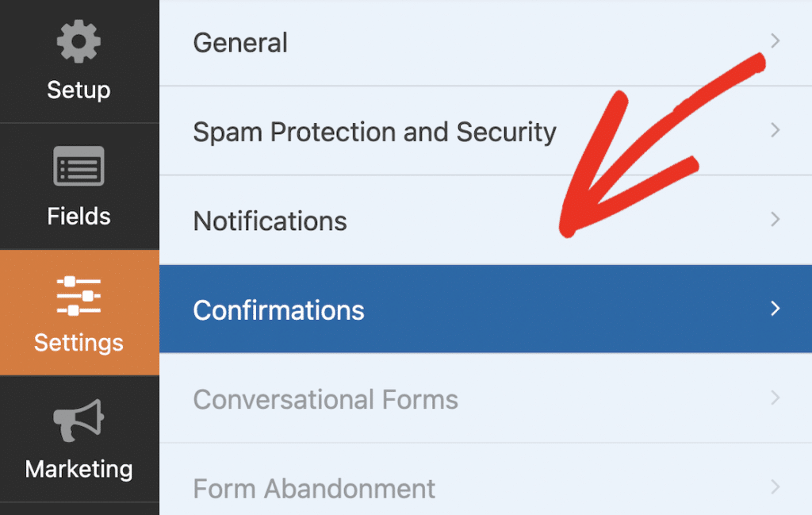
Task: Open the General settings section
Action: click(240, 43)
